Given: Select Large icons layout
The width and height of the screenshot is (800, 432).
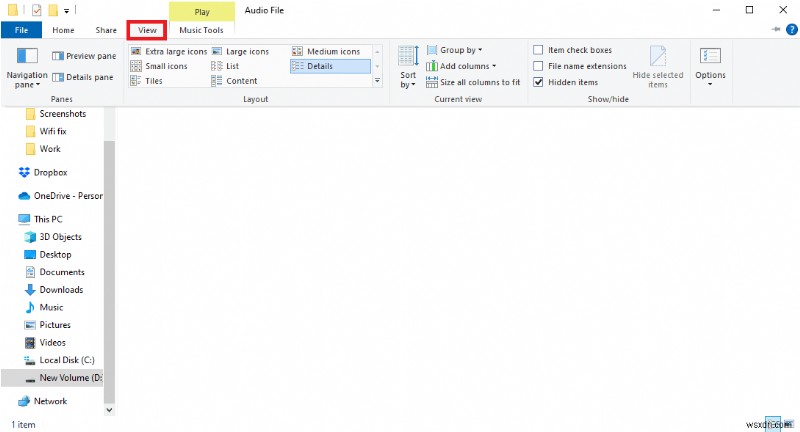Looking at the screenshot, I should (240, 52).
